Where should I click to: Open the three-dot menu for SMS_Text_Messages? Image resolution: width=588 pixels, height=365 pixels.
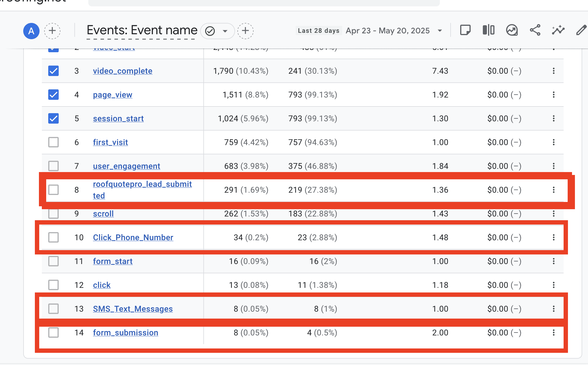pos(554,309)
